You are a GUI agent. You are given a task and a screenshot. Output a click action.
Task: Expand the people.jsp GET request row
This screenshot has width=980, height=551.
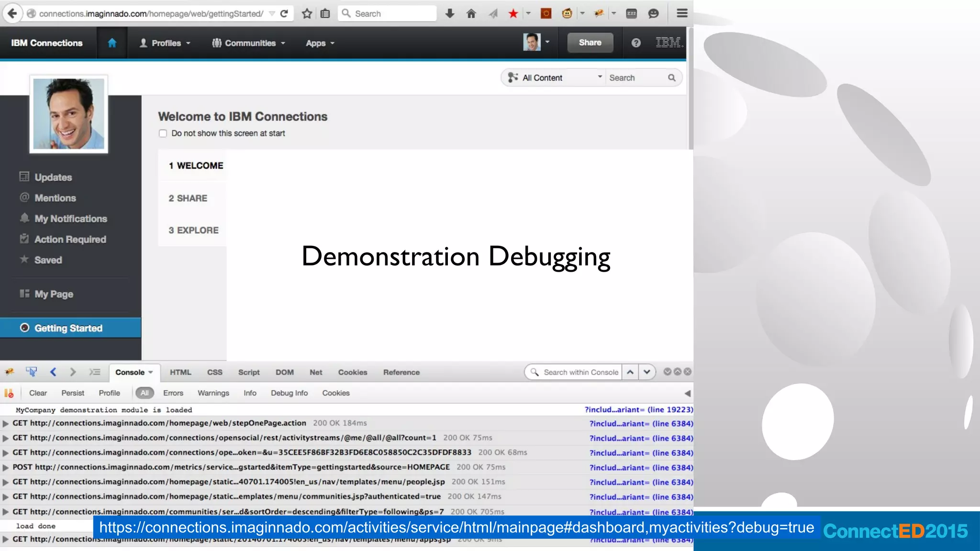pyautogui.click(x=6, y=482)
